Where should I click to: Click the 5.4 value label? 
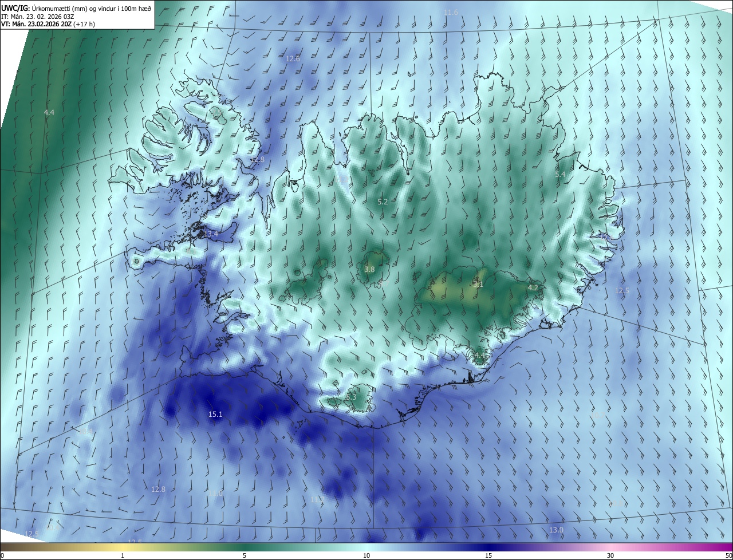click(x=560, y=174)
